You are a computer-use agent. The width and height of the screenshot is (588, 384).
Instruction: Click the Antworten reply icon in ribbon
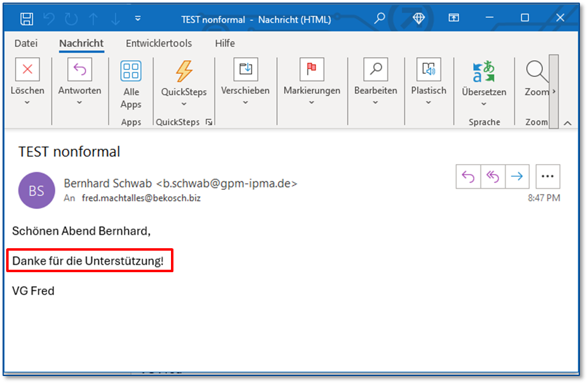79,69
